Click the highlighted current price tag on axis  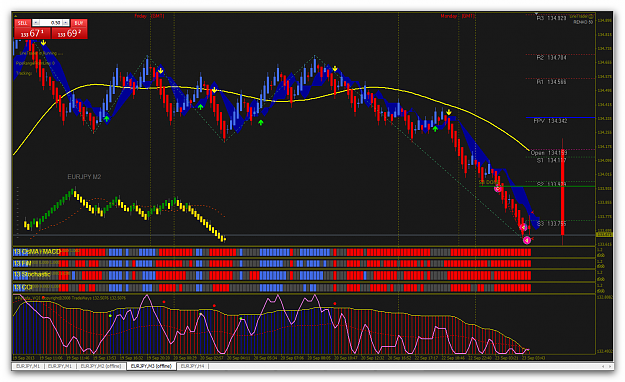point(604,234)
